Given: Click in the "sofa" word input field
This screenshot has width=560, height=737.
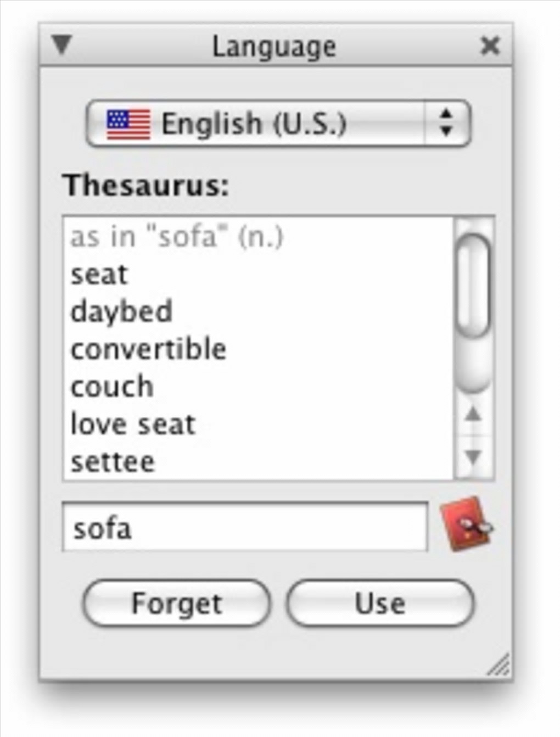Looking at the screenshot, I should [x=245, y=528].
